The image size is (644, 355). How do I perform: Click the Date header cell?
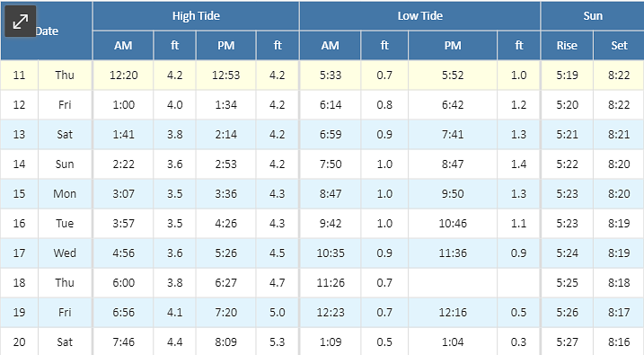[46, 31]
